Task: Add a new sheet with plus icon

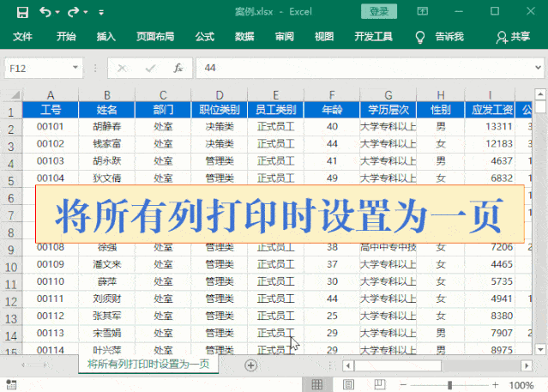Action: (x=250, y=365)
